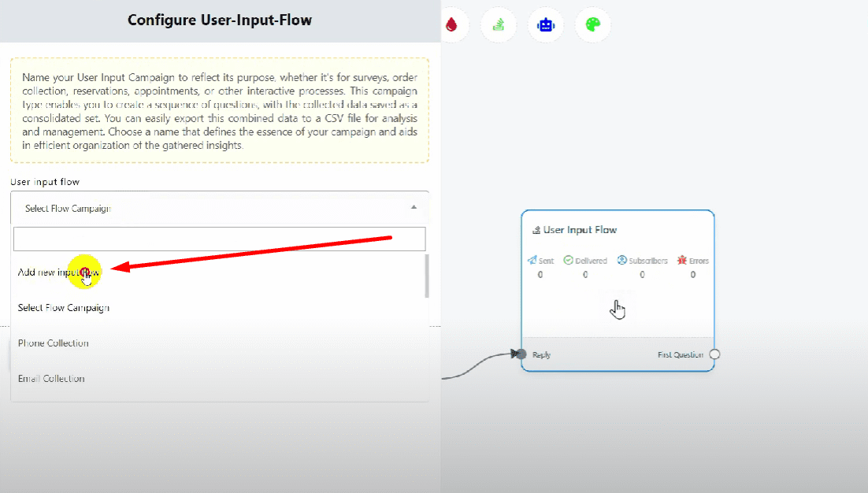Click the red droplet icon in toolbar
The image size is (868, 493).
pyautogui.click(x=451, y=24)
